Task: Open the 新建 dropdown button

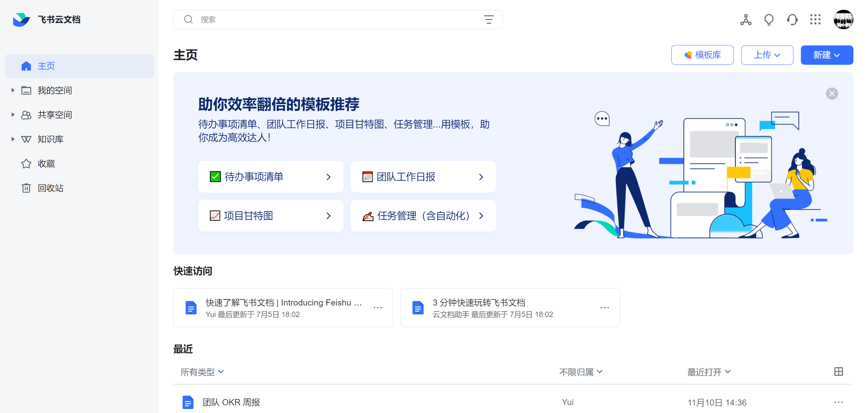Action: 827,55
